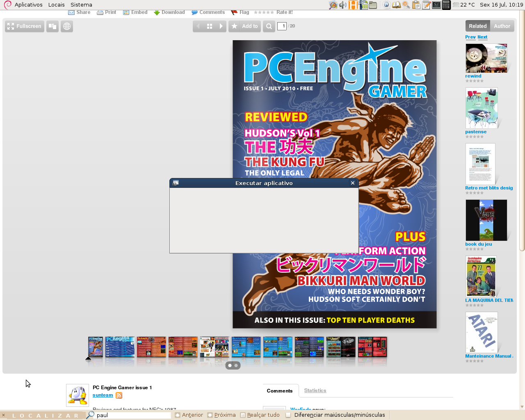This screenshot has width=525, height=420.
Task: Click the pastense title link
Action: coord(476,132)
